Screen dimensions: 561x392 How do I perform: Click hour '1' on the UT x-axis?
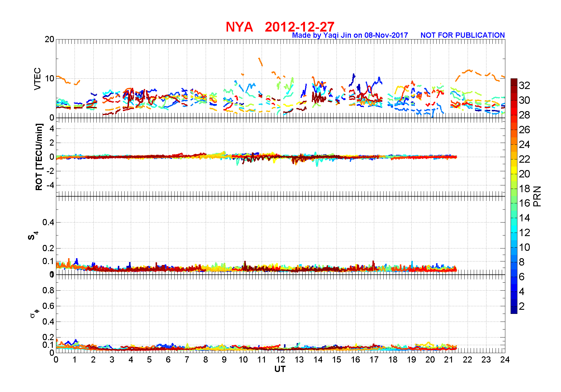(75, 360)
